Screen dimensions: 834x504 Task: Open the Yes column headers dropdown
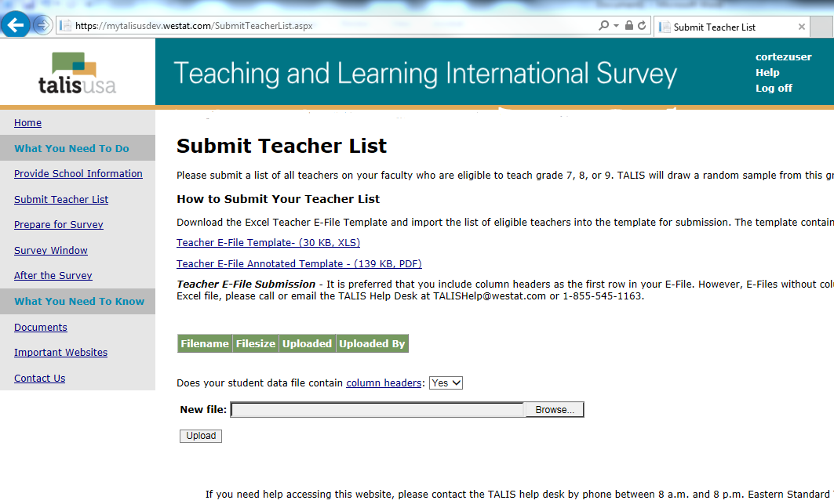[x=446, y=383]
